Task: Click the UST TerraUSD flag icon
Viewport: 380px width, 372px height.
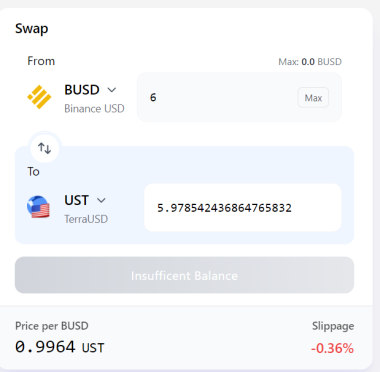Action: pyautogui.click(x=38, y=207)
